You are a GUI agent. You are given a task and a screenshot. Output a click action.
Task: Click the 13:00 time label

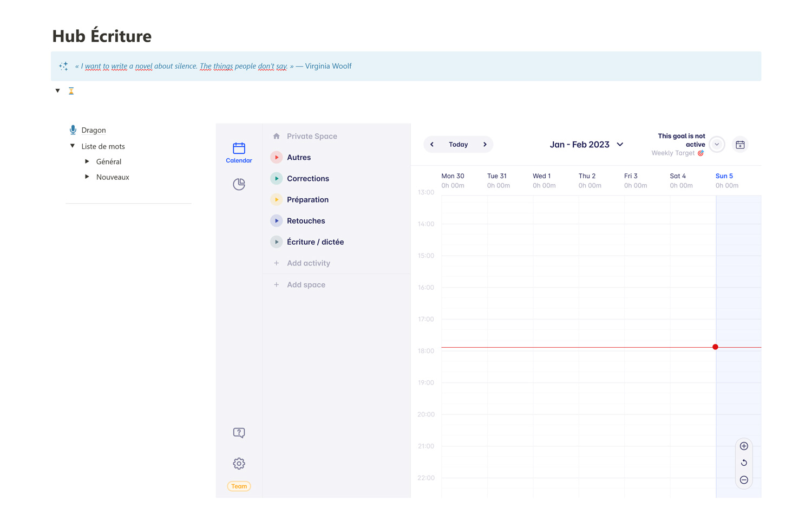(426, 192)
